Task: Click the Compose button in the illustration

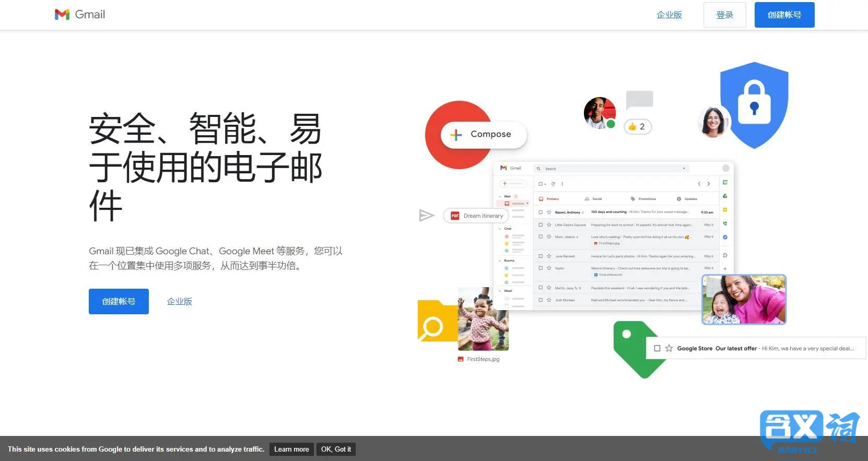Action: [x=484, y=135]
